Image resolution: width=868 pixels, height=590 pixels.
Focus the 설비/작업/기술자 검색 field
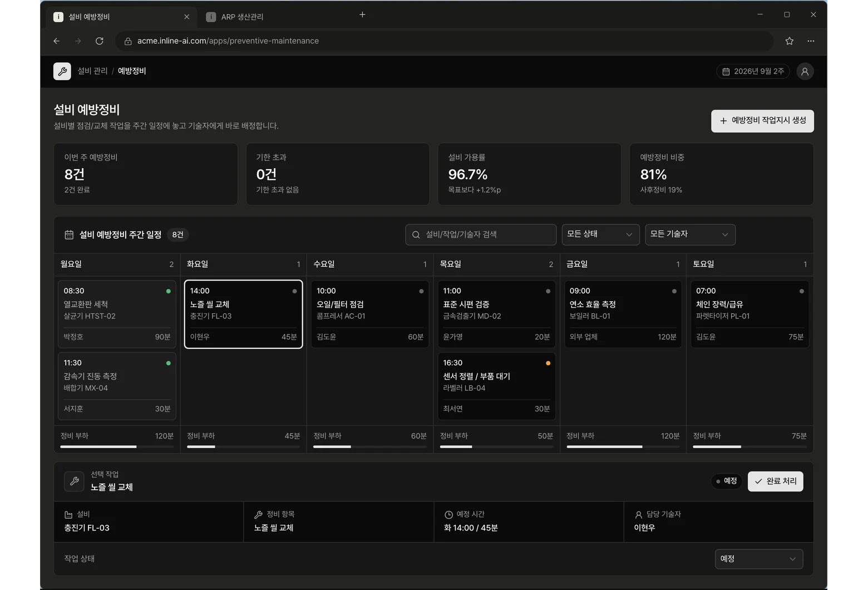coord(481,234)
